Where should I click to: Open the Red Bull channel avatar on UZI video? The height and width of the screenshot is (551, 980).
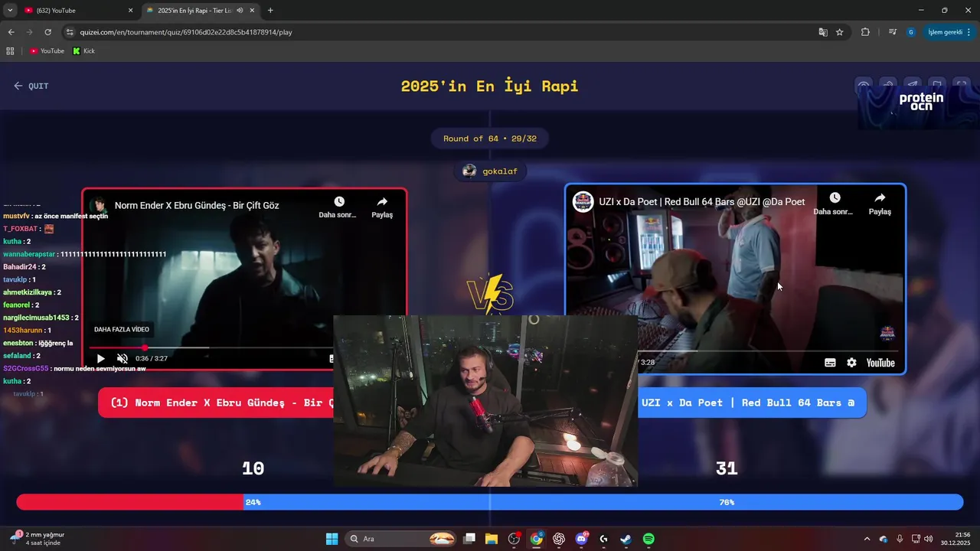[x=583, y=201]
